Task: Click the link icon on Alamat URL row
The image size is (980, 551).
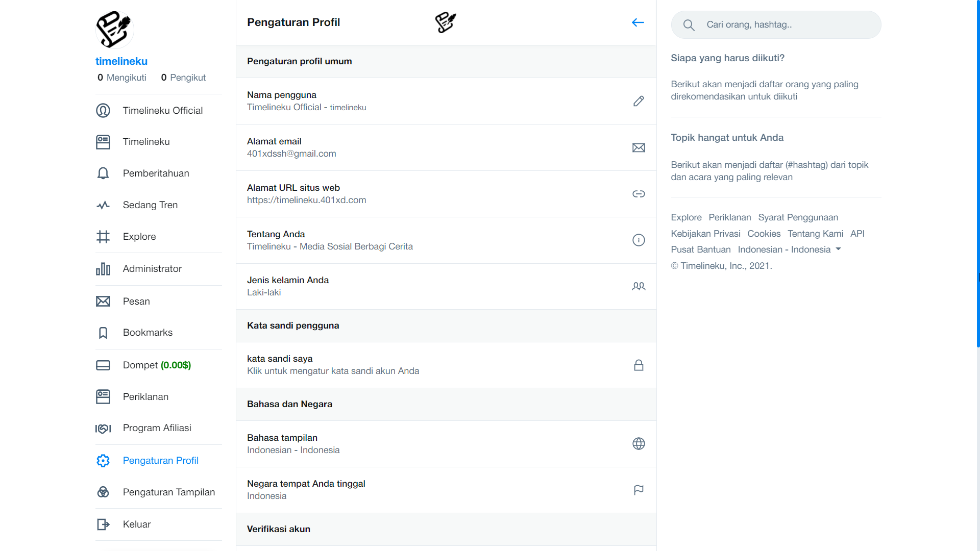Action: pos(639,194)
